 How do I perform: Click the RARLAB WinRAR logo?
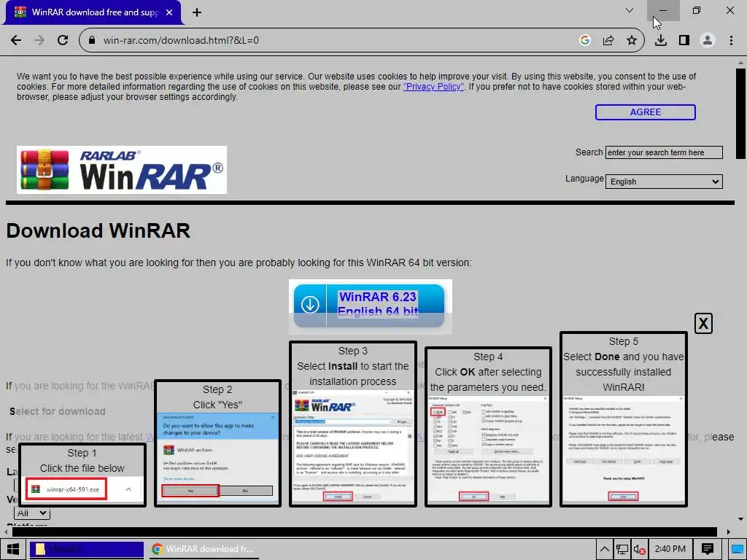pos(122,170)
